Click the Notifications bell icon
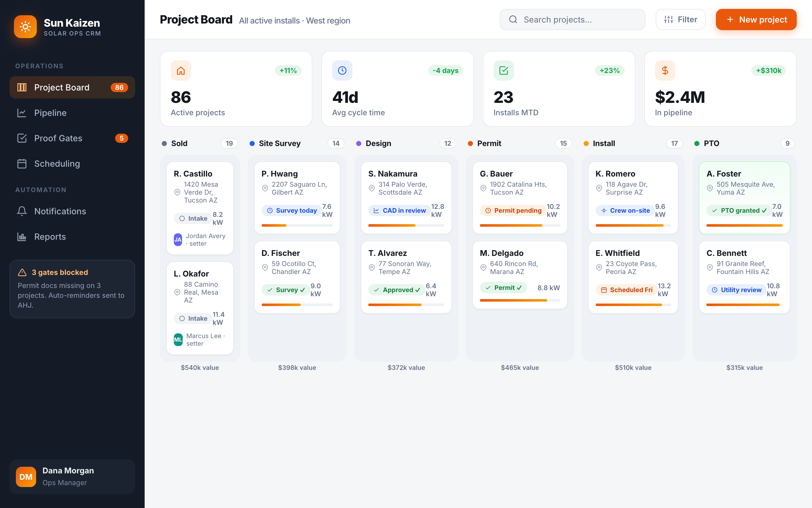Screen dimensions: 812x508 (22, 211)
